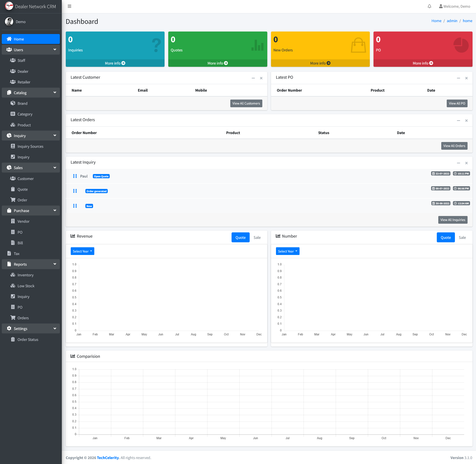Viewport: 476px width, 464px height.
Task: Click the Tax file icon
Action: (9, 253)
